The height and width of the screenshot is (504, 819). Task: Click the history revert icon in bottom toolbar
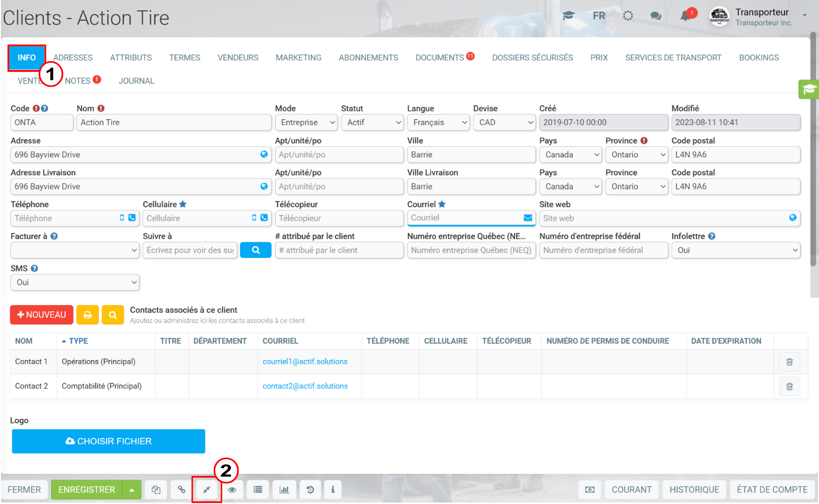[x=310, y=490]
